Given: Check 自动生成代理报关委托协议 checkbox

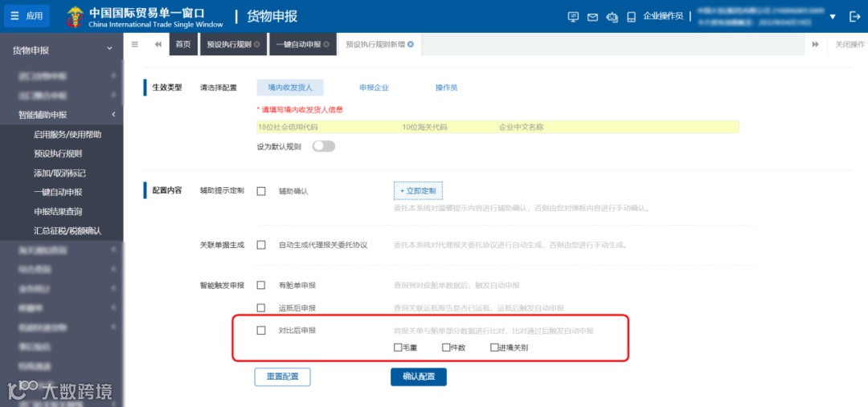Looking at the screenshot, I should point(261,244).
